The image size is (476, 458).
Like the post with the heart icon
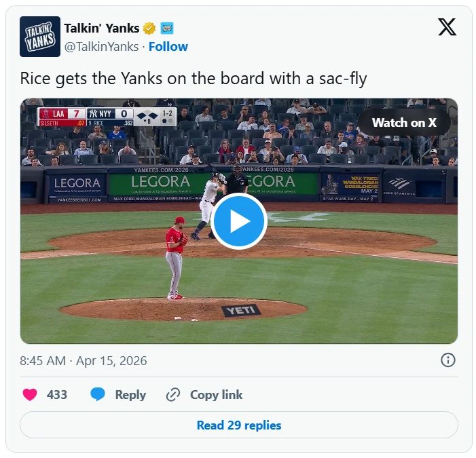click(x=30, y=395)
